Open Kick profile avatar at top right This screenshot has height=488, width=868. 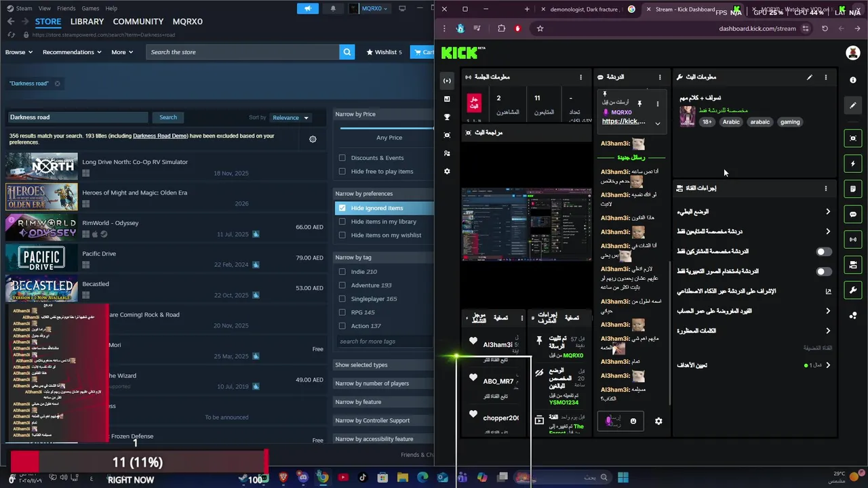click(853, 53)
